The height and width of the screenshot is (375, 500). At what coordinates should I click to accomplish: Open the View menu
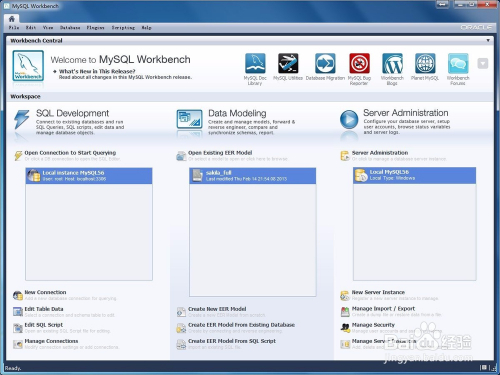coord(48,28)
